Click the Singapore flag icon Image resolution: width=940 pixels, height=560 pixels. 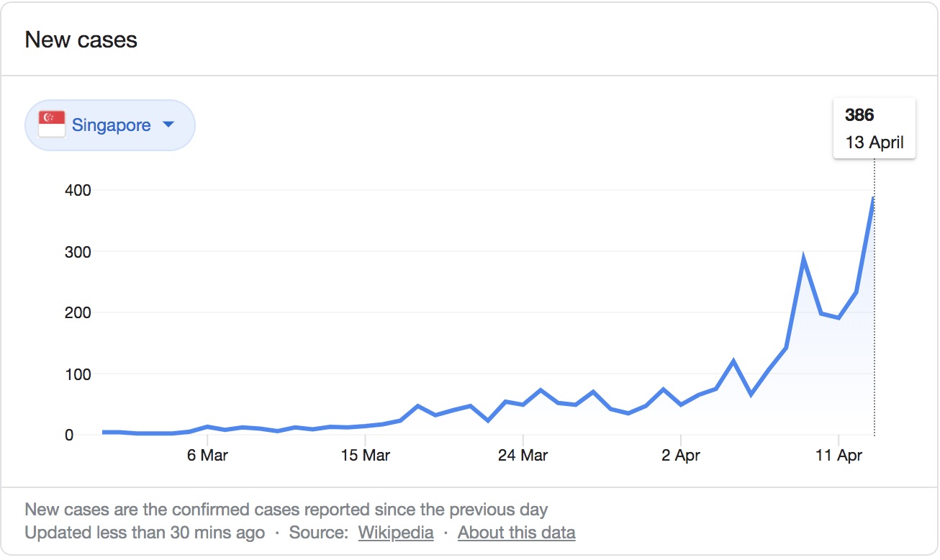52,125
